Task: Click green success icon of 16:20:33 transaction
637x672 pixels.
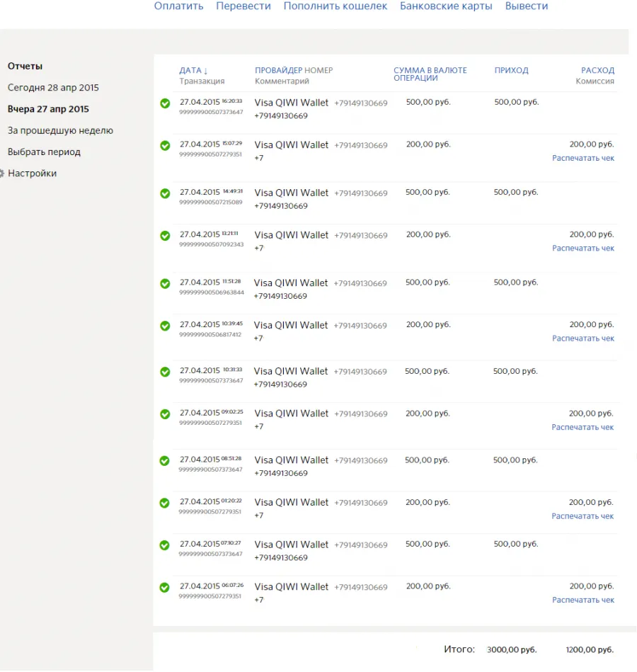Action: [x=165, y=103]
